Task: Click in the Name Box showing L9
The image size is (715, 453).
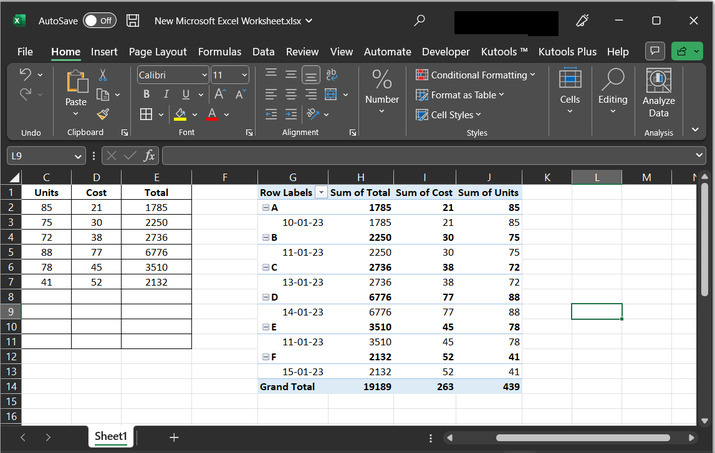Action: 40,155
